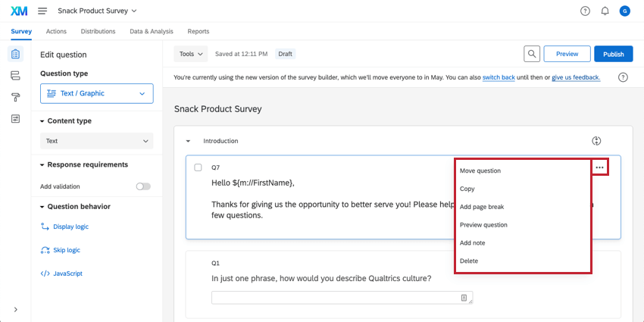
Task: Open the survey options sidebar icon
Action: pos(15,119)
